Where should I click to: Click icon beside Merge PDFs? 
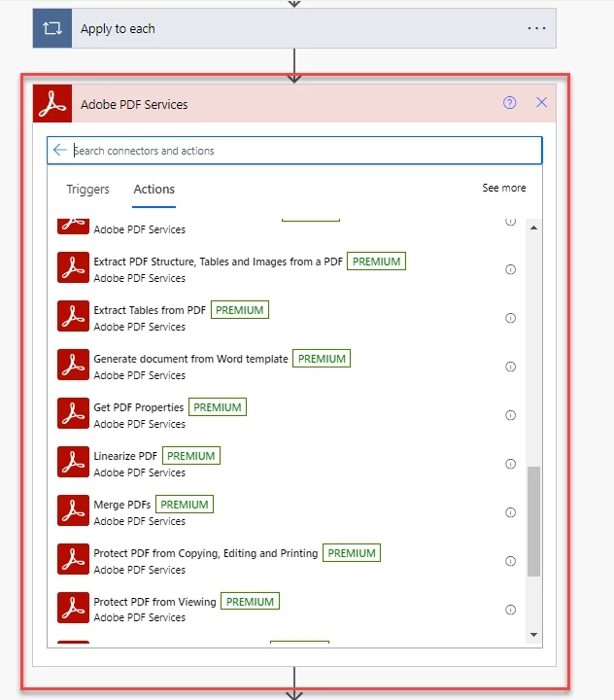(x=73, y=510)
